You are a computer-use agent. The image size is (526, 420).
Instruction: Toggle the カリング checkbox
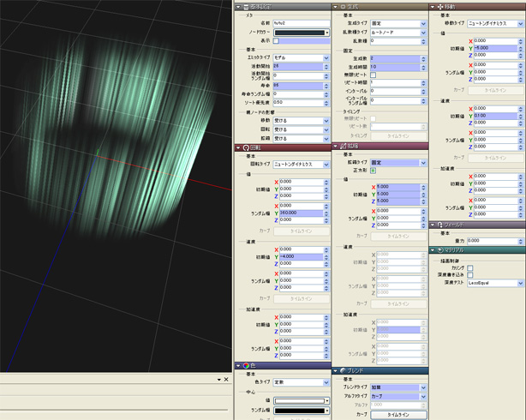(x=470, y=268)
